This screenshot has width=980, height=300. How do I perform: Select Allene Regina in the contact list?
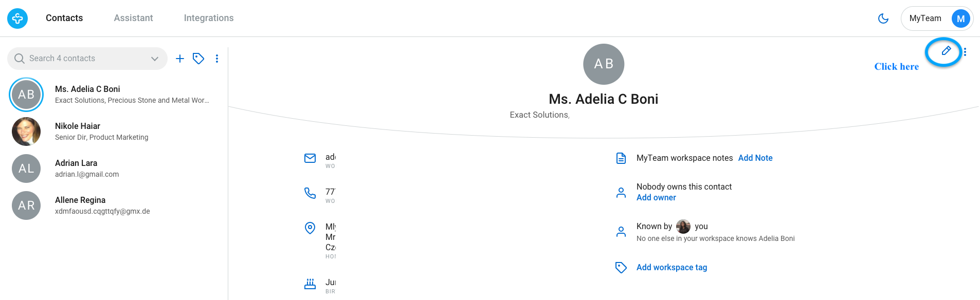(114, 205)
